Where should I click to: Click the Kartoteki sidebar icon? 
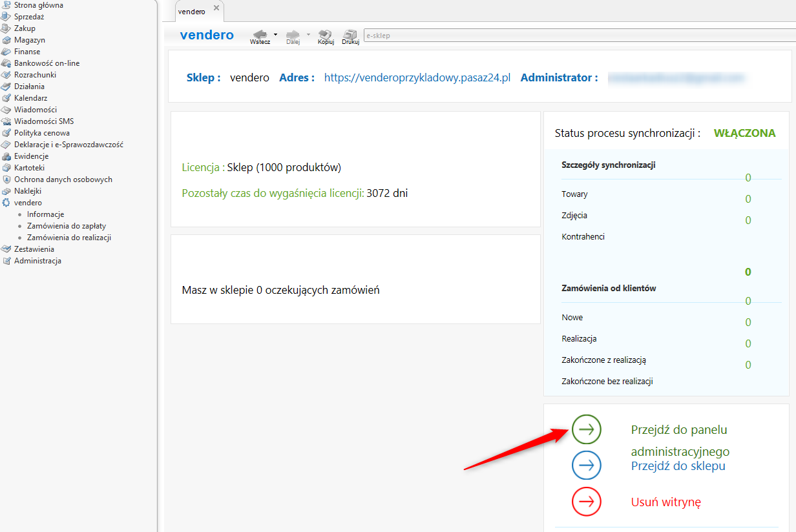pyautogui.click(x=6, y=168)
